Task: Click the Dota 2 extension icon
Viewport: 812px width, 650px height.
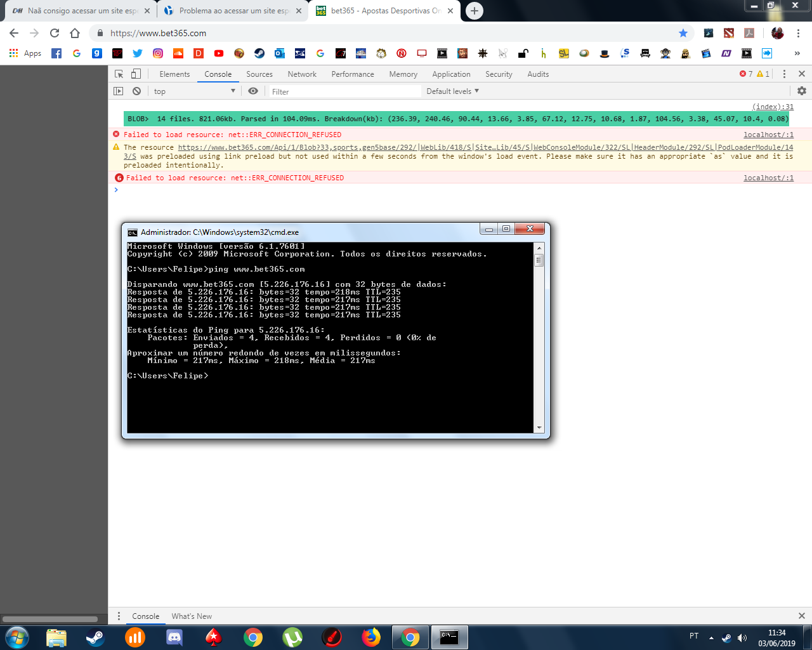Action: (729, 33)
